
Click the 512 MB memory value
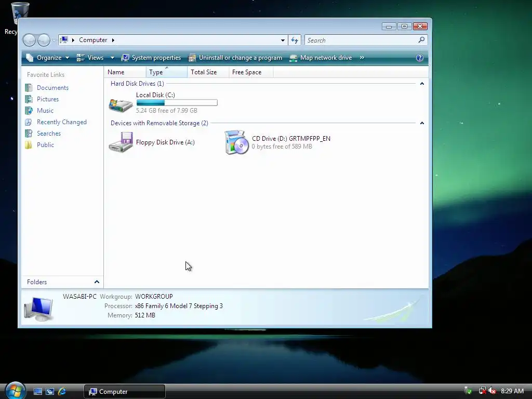[145, 315]
